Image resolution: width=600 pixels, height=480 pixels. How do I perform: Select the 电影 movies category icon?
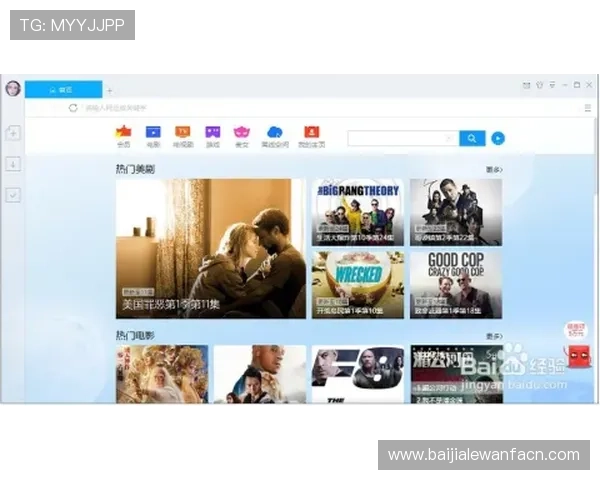pyautogui.click(x=153, y=132)
